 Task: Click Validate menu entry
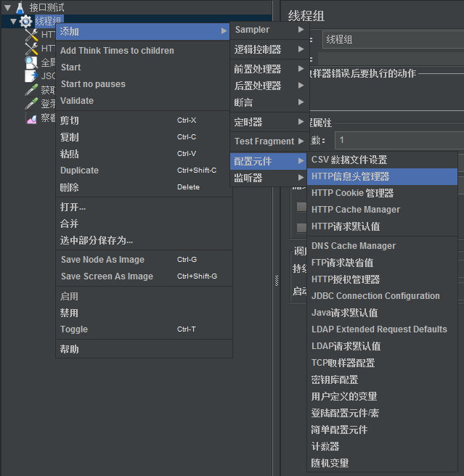pyautogui.click(x=143, y=100)
